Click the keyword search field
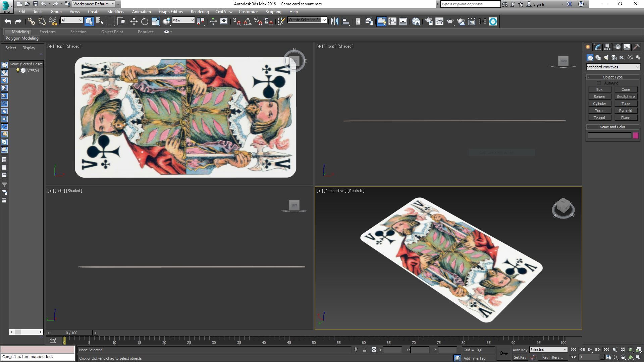 click(470, 4)
